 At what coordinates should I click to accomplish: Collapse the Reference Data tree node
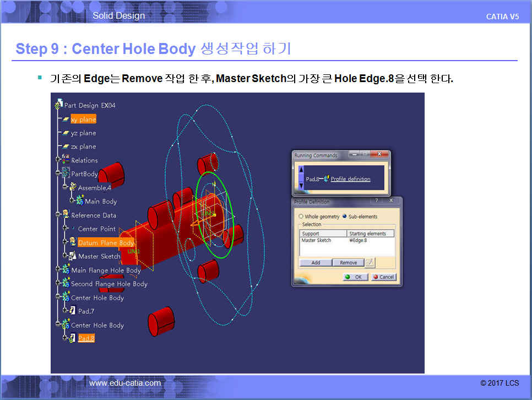coord(58,215)
